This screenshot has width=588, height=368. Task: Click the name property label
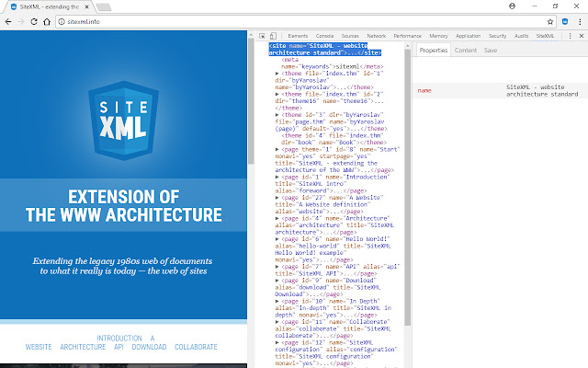click(424, 90)
